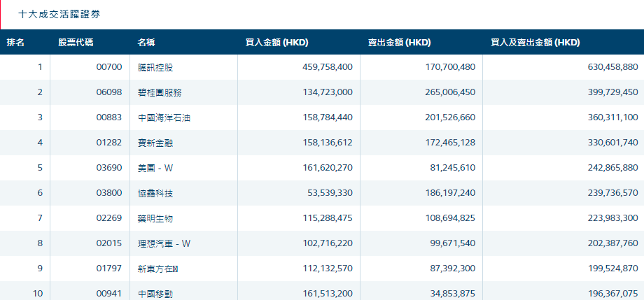Click the 股票代碼 column header

tap(76, 42)
